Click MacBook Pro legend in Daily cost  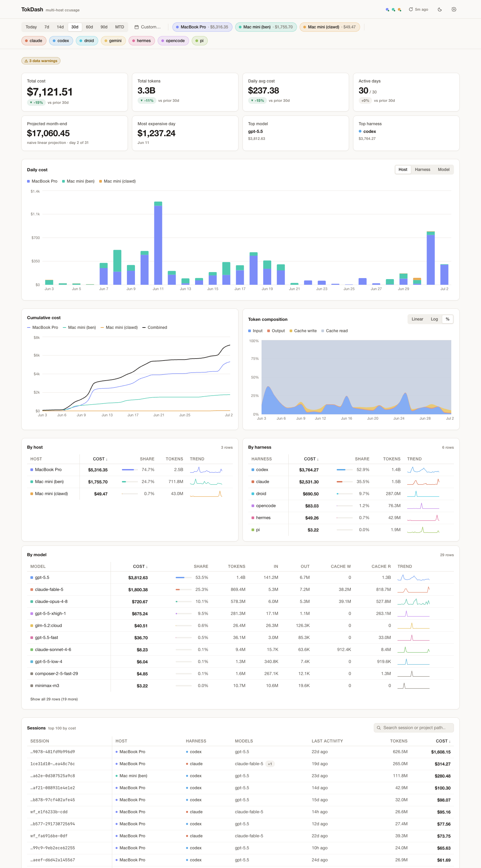tap(42, 181)
